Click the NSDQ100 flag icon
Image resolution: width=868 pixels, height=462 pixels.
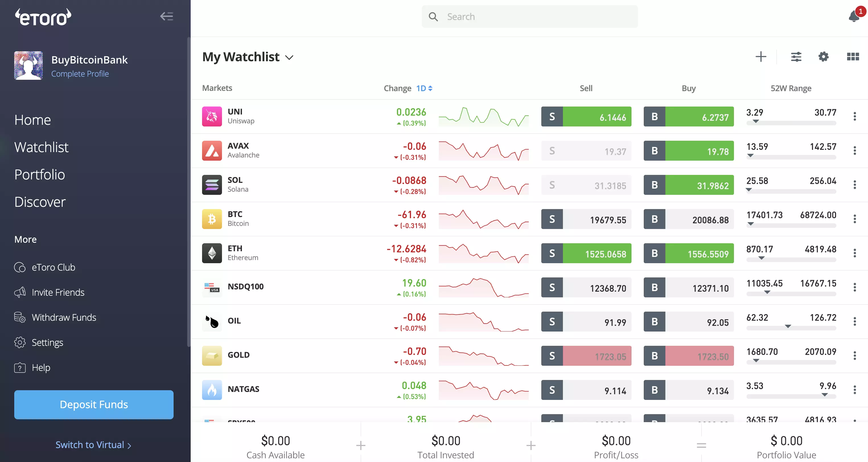pos(212,287)
